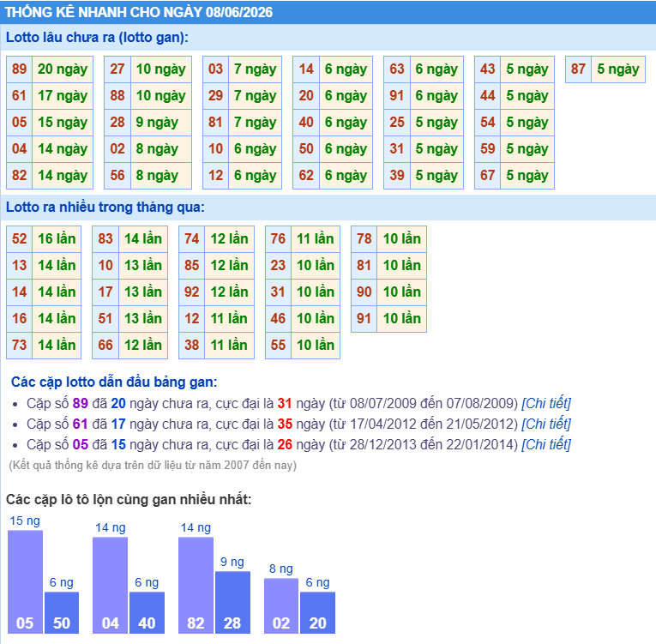Click the '9 ng' label above bar 28

pyautogui.click(x=232, y=562)
